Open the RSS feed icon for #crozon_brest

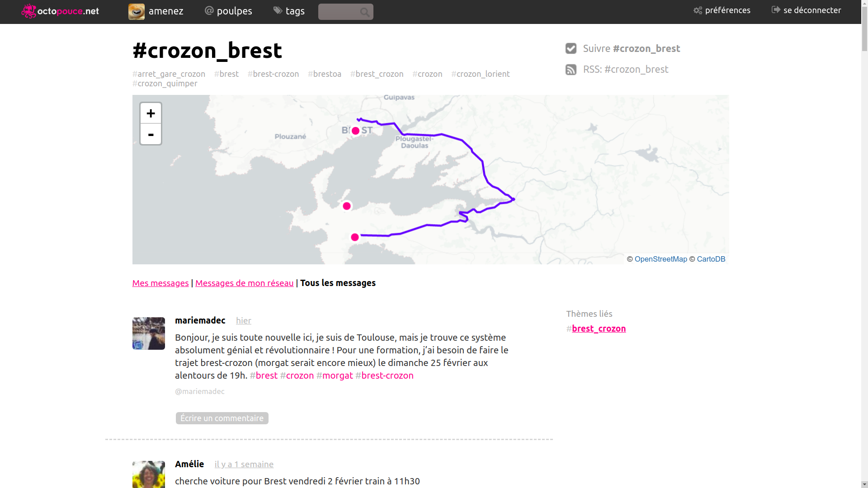[x=571, y=70]
